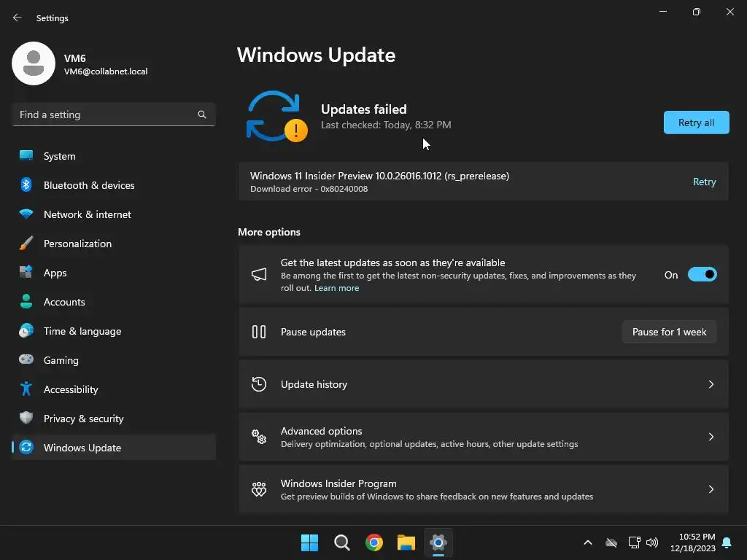747x560 pixels.
Task: Click the Windows Update page heading
Action: point(317,55)
